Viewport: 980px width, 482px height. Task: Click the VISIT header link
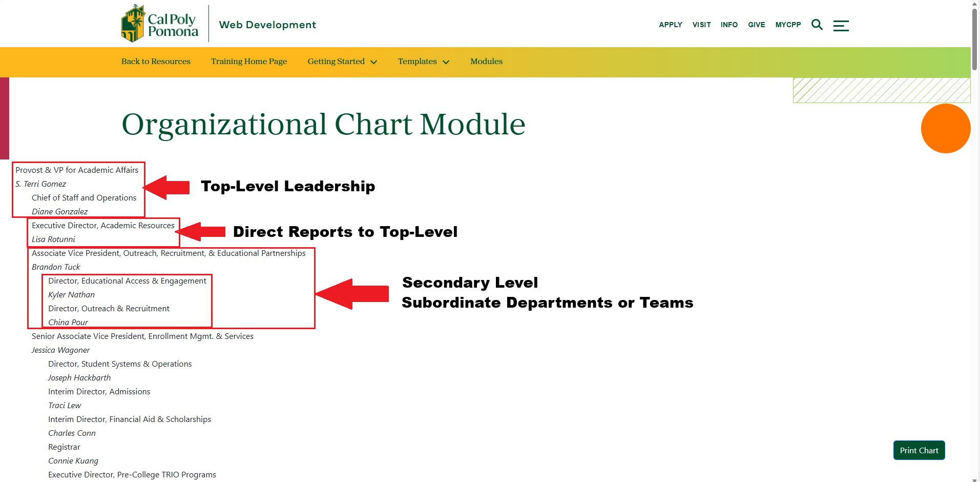pos(701,25)
